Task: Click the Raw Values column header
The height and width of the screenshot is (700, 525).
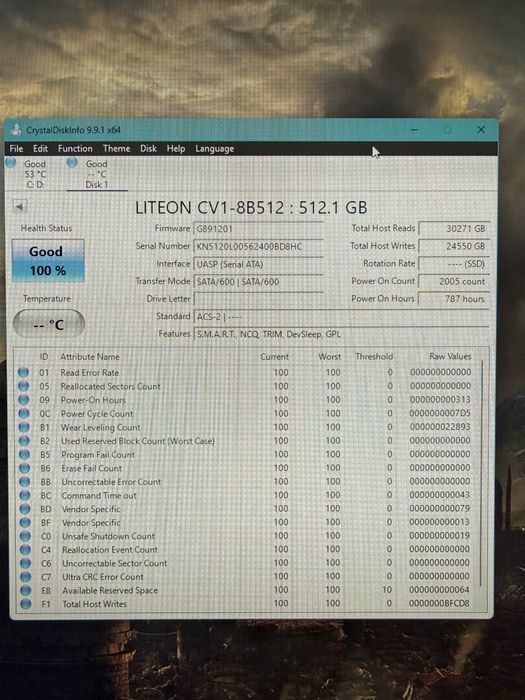Action: point(450,356)
